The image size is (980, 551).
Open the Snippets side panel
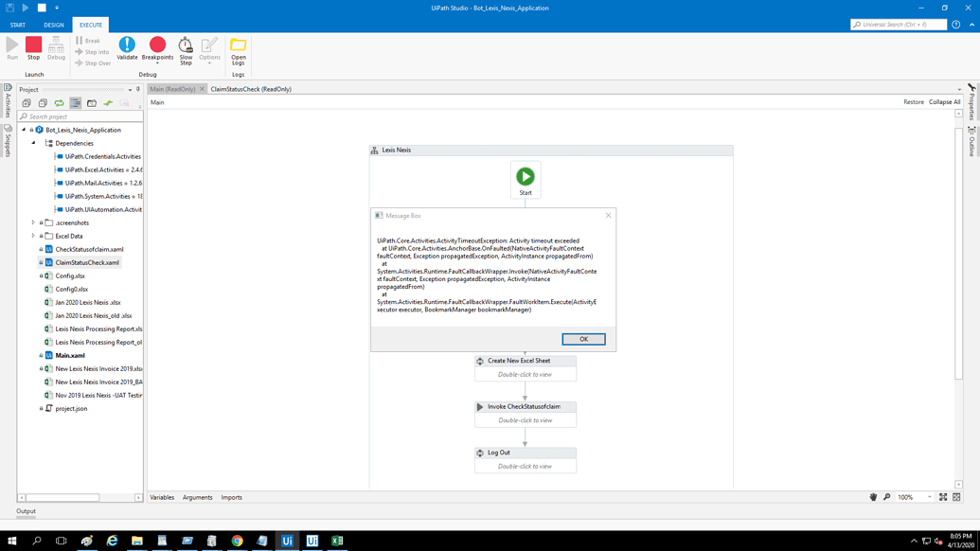pos(8,140)
